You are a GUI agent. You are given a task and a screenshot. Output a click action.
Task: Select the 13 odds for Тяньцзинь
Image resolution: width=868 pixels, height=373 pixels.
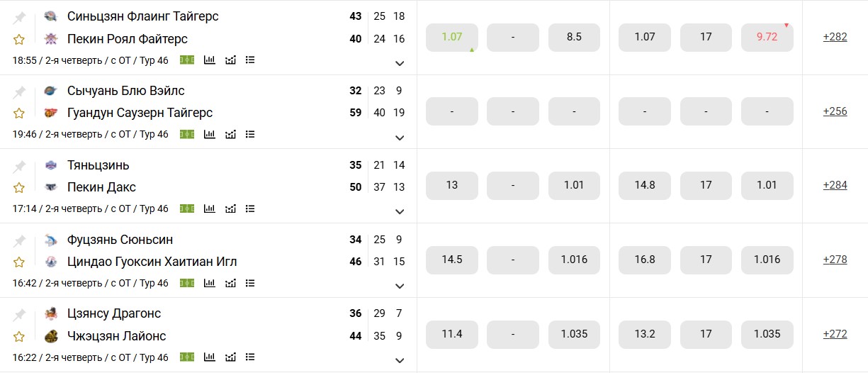[x=452, y=185]
